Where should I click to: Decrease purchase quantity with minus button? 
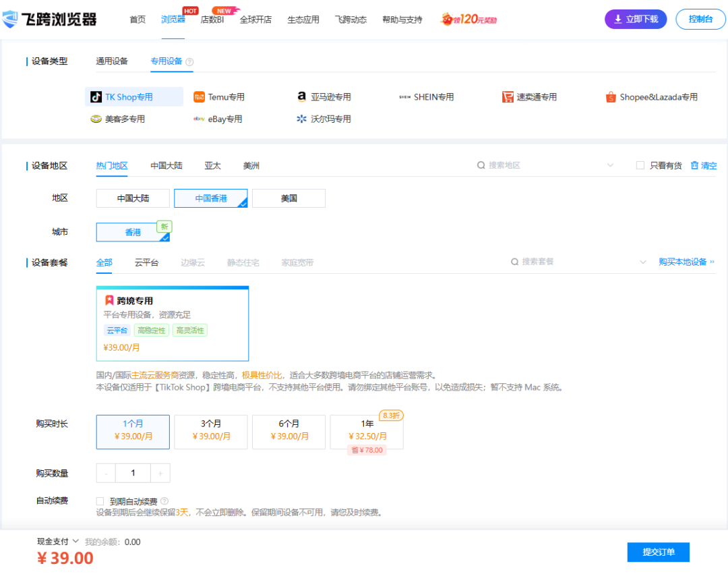107,473
